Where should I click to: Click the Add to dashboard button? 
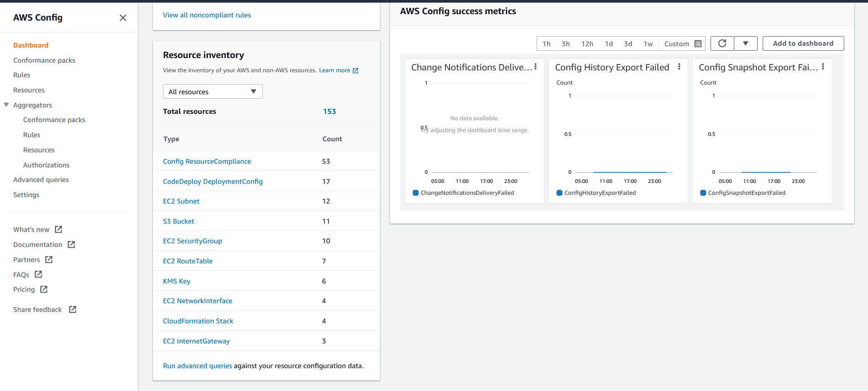point(803,43)
